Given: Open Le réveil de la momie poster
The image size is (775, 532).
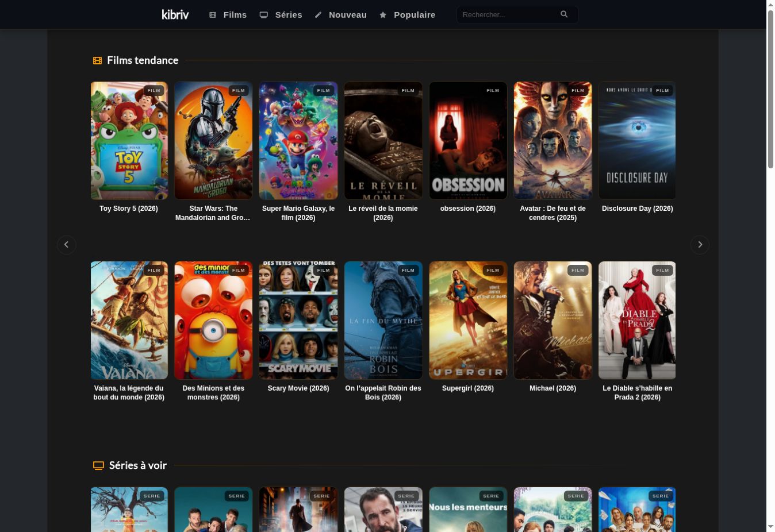Looking at the screenshot, I should 383,141.
